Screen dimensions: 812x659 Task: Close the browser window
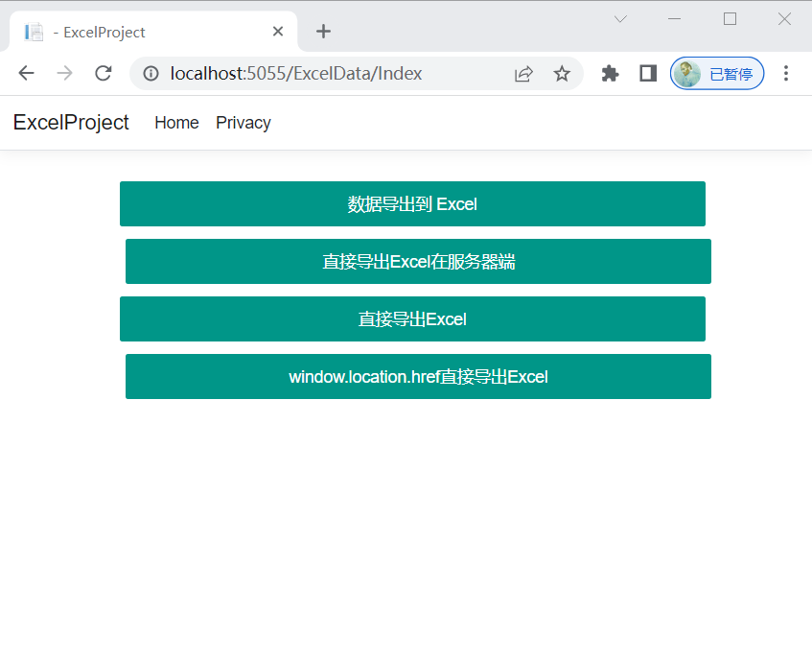784,19
